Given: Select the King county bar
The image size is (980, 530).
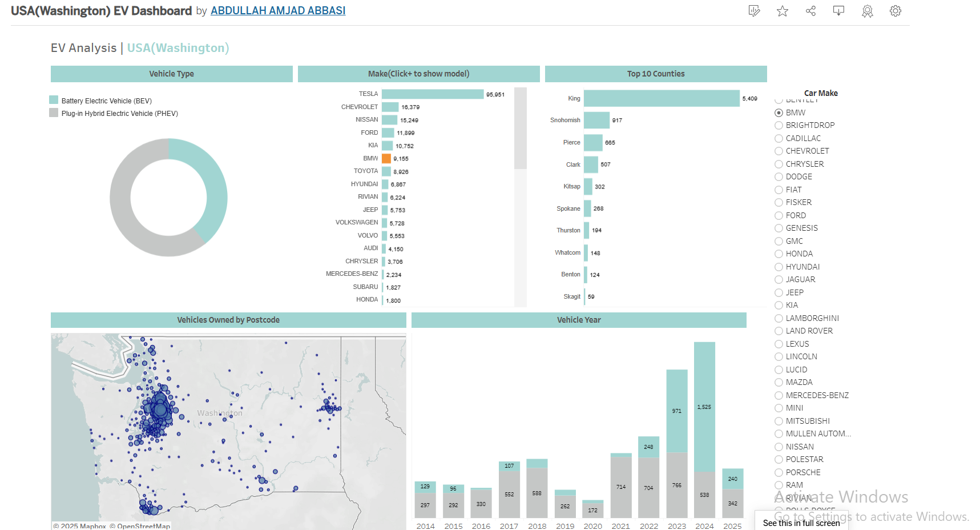Looking at the screenshot, I should 662,98.
